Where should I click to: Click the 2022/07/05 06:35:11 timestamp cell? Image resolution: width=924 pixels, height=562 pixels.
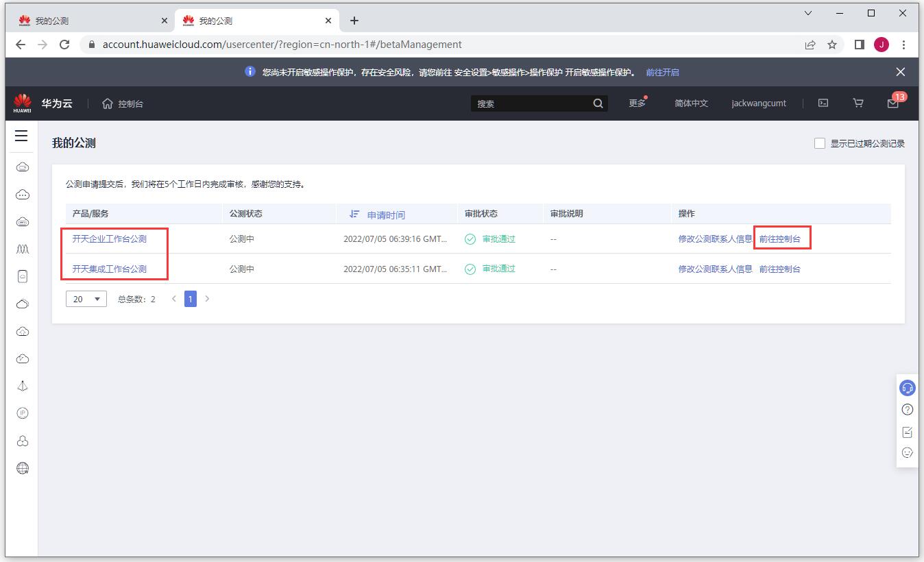click(x=395, y=269)
